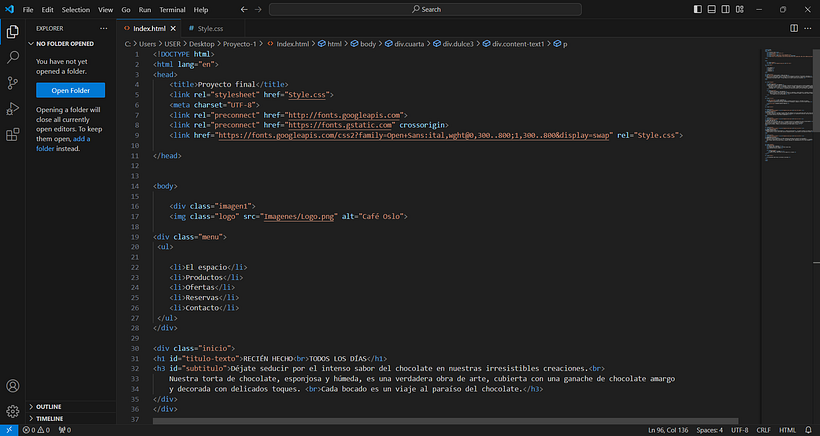
Task: Click Ln 96, Col 136 in status bar
Action: (668, 430)
